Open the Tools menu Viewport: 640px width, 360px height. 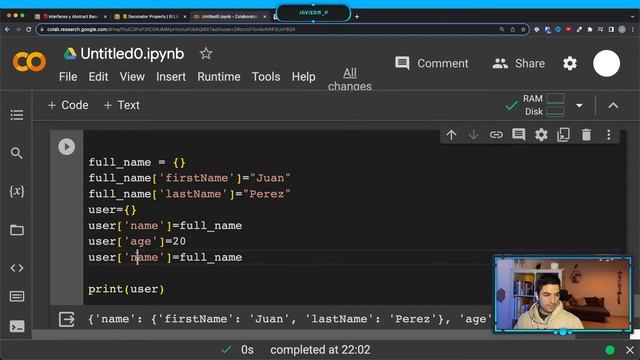[x=266, y=77]
